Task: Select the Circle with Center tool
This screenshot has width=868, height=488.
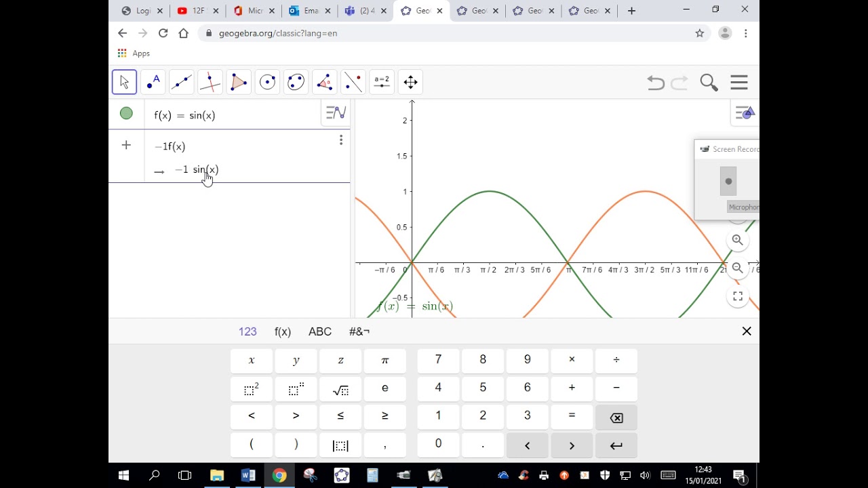Action: pyautogui.click(x=267, y=82)
